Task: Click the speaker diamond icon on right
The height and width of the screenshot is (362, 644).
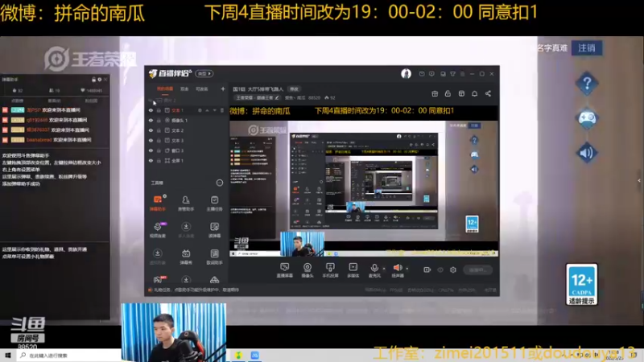Action: pyautogui.click(x=587, y=153)
